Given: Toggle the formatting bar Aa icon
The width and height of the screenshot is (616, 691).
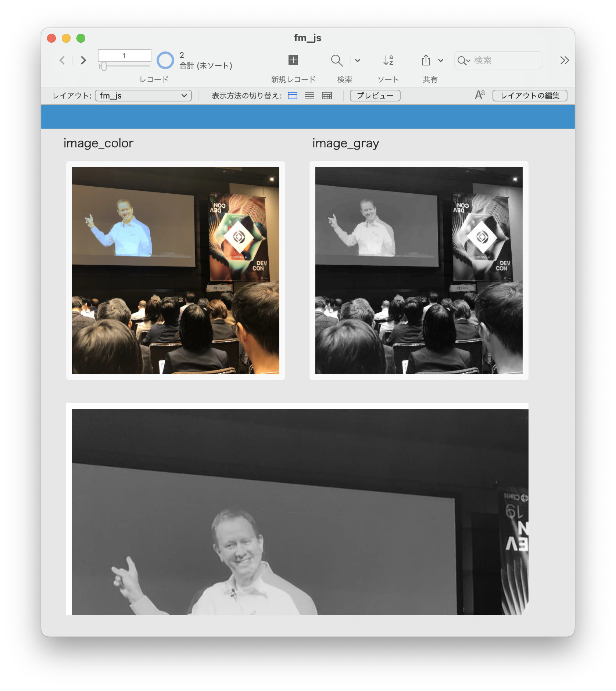Looking at the screenshot, I should pyautogui.click(x=480, y=95).
